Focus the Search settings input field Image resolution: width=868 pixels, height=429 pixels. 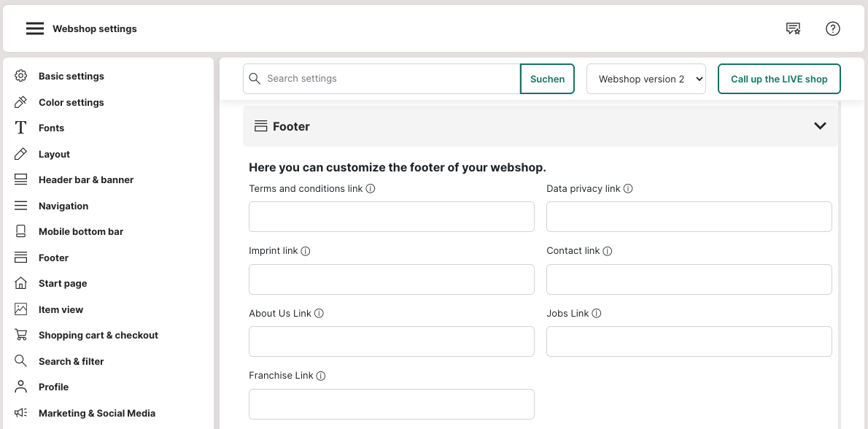pyautogui.click(x=390, y=79)
